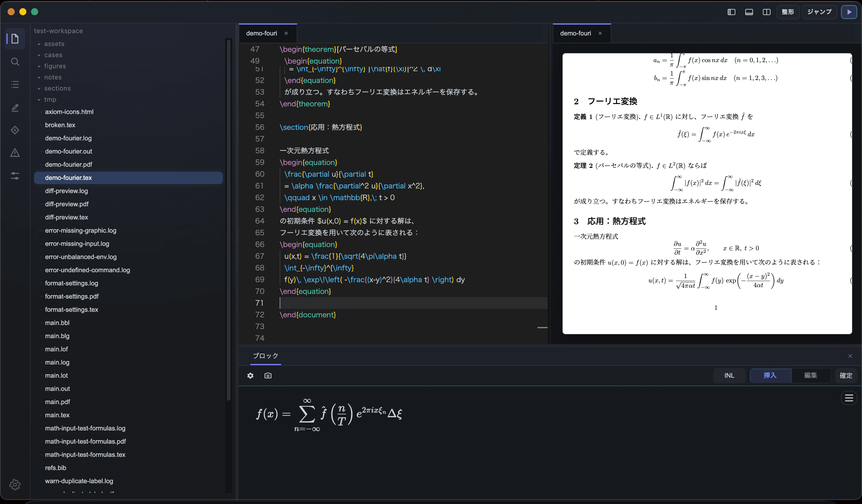Select the 挿入 insert mode

(x=770, y=375)
